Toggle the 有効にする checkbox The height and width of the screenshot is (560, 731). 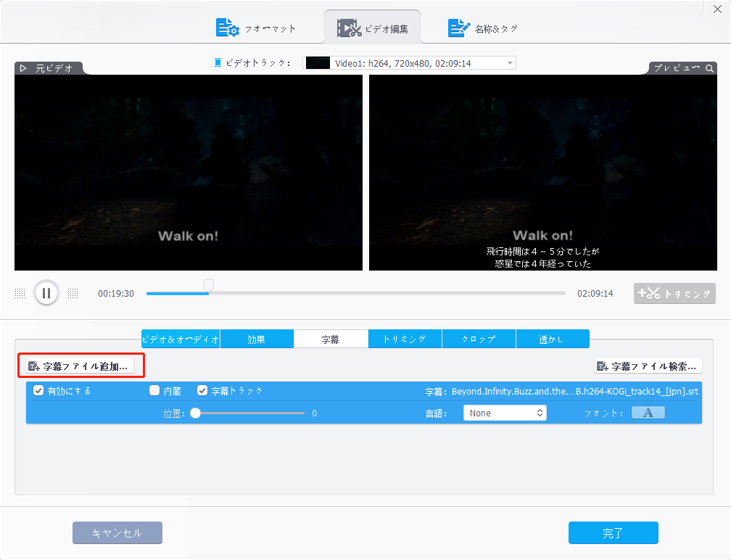[38, 391]
